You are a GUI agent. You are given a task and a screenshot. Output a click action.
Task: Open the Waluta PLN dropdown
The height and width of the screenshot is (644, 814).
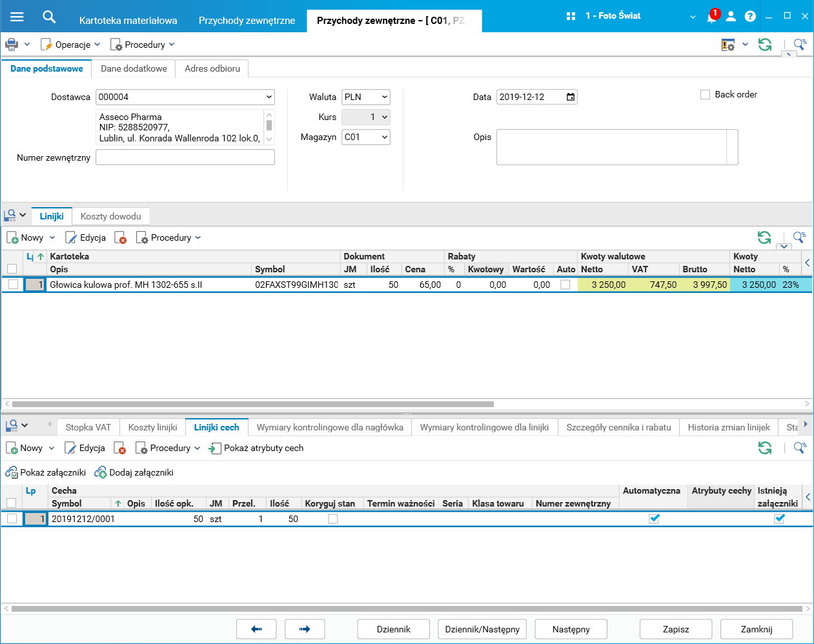385,97
